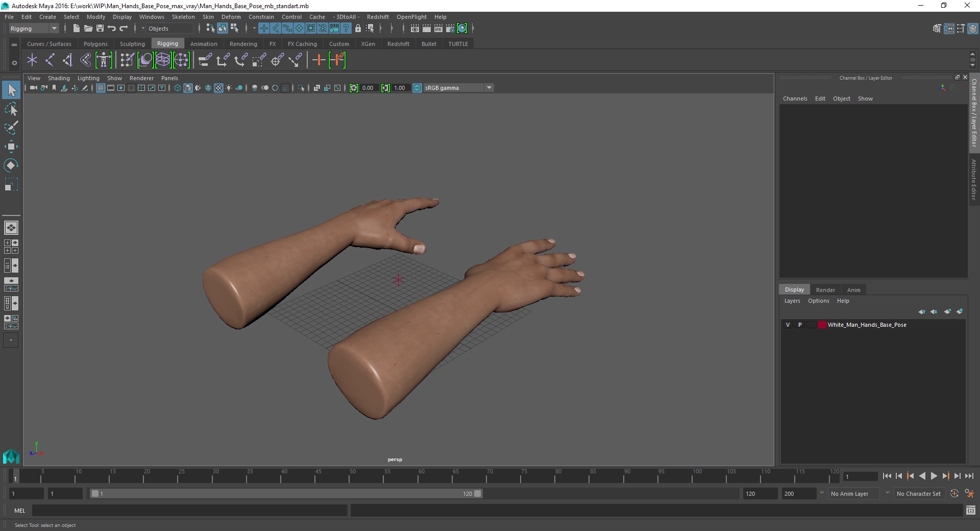The image size is (980, 531).
Task: Toggle layer visibility V for White_Man_Hands_Base_Pose
Action: point(788,325)
